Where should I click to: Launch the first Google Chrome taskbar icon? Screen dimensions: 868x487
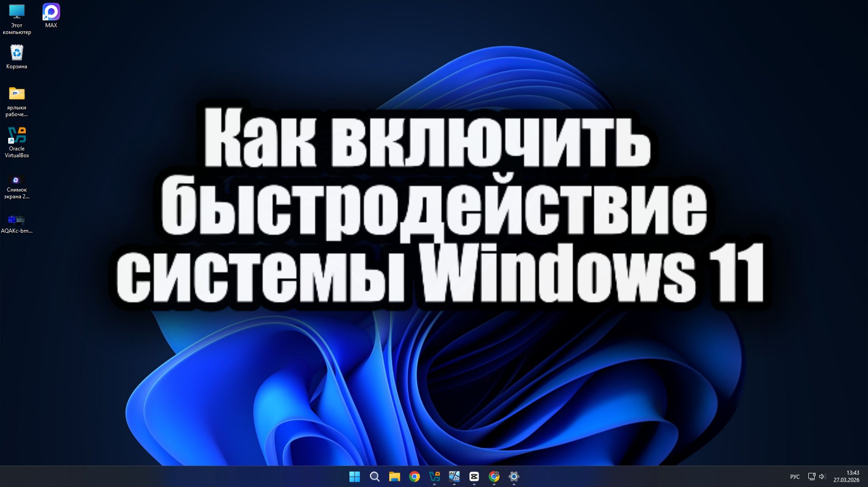pyautogui.click(x=414, y=476)
